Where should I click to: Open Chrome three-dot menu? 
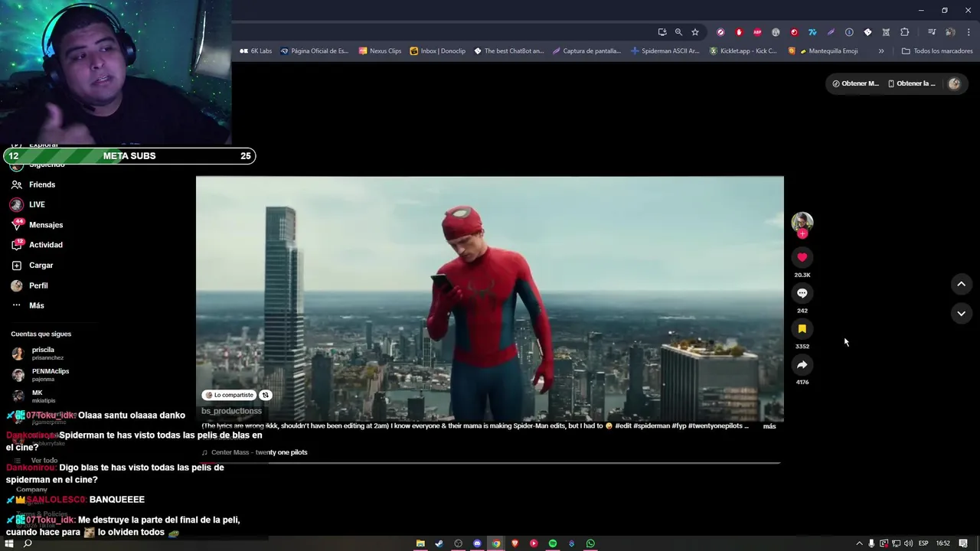pyautogui.click(x=969, y=32)
